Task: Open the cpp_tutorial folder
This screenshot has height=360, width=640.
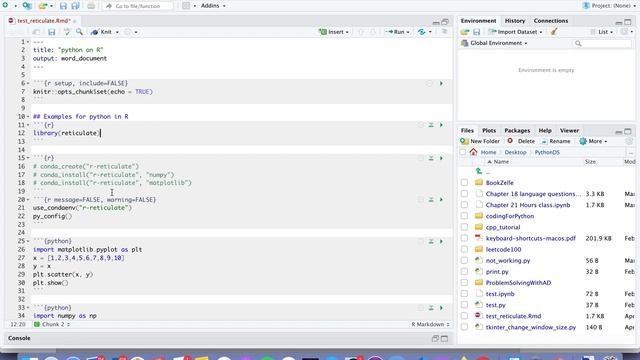Action: (503, 227)
